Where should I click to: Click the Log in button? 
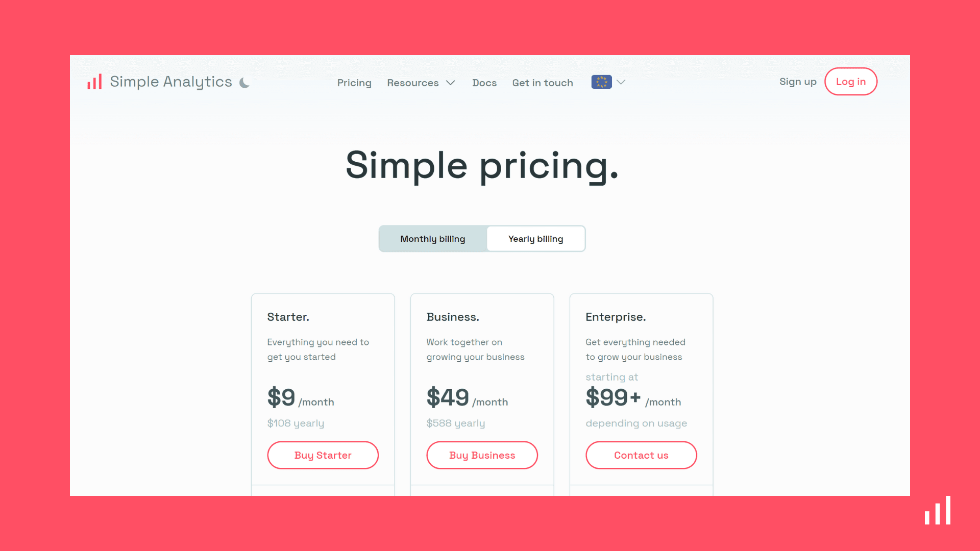(x=851, y=82)
